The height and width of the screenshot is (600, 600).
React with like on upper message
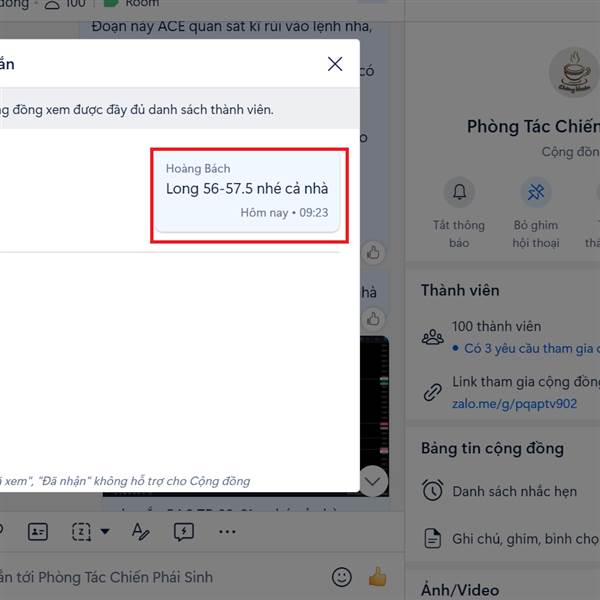[x=373, y=253]
